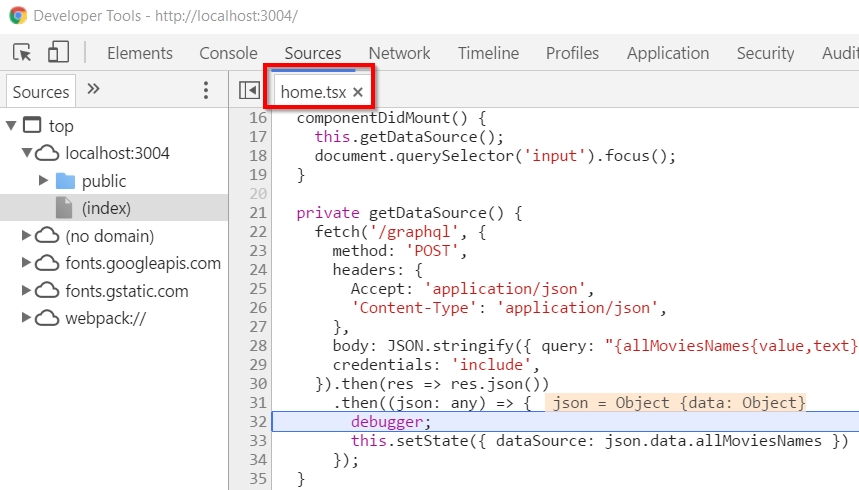The width and height of the screenshot is (859, 490).
Task: Expand the fonts.googleapis.com node
Action: pyautogui.click(x=28, y=263)
